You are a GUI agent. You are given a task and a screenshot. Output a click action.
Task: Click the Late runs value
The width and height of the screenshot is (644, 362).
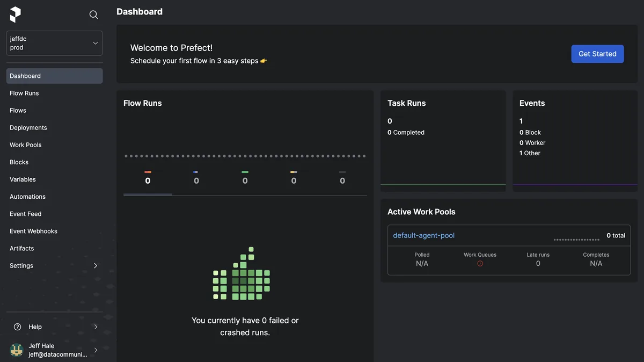pyautogui.click(x=538, y=264)
